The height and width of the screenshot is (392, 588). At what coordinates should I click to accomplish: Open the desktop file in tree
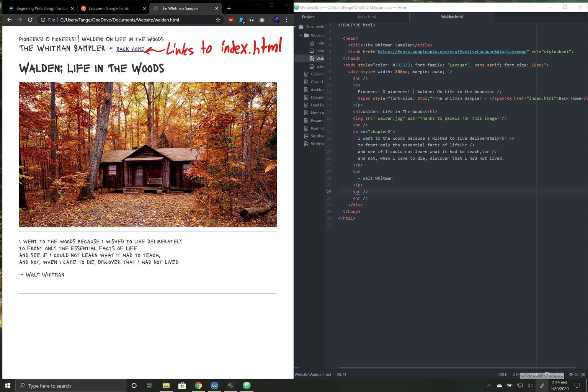point(314,90)
